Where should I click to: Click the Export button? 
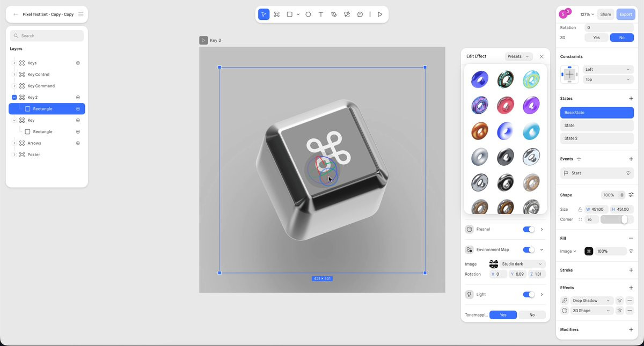pyautogui.click(x=626, y=14)
